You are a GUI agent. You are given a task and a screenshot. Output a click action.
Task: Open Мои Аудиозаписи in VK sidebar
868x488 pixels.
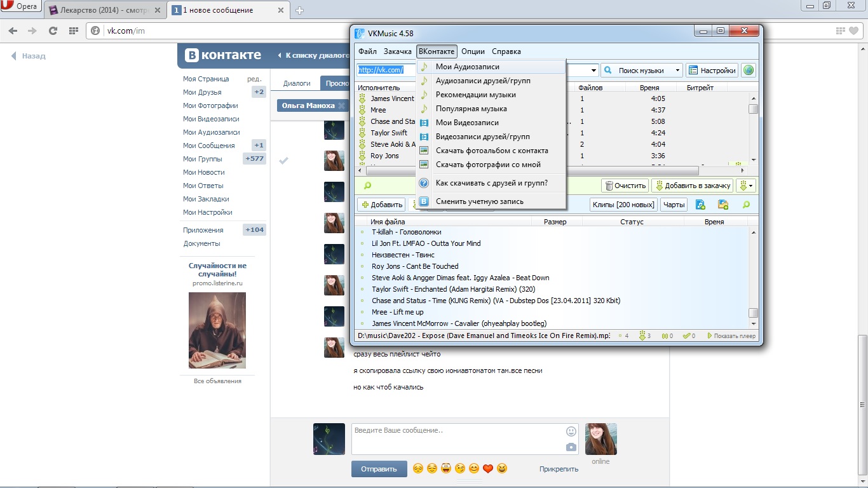212,132
